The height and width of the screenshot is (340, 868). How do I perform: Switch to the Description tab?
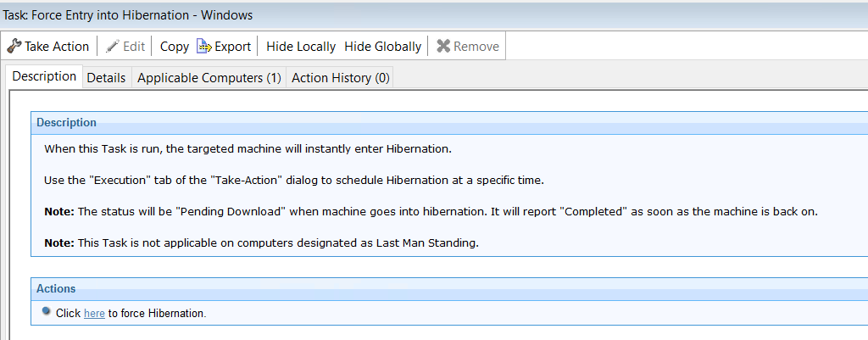click(x=44, y=76)
